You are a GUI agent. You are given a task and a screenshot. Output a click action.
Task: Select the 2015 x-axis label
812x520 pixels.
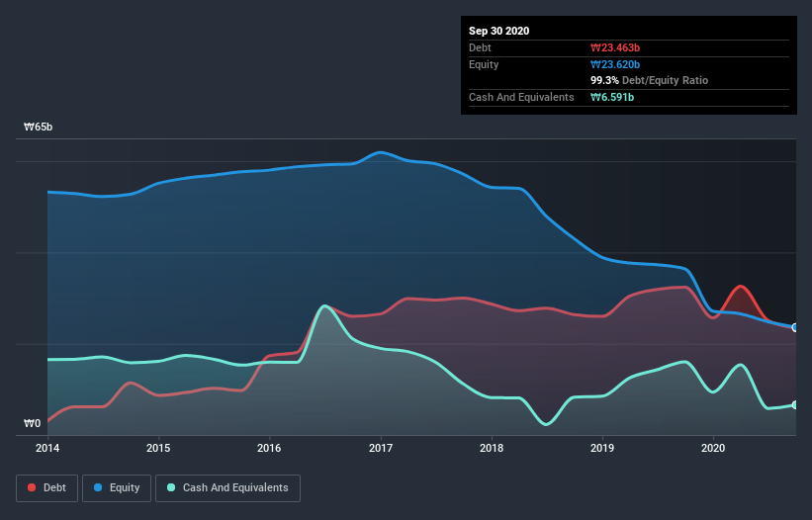coord(157,448)
